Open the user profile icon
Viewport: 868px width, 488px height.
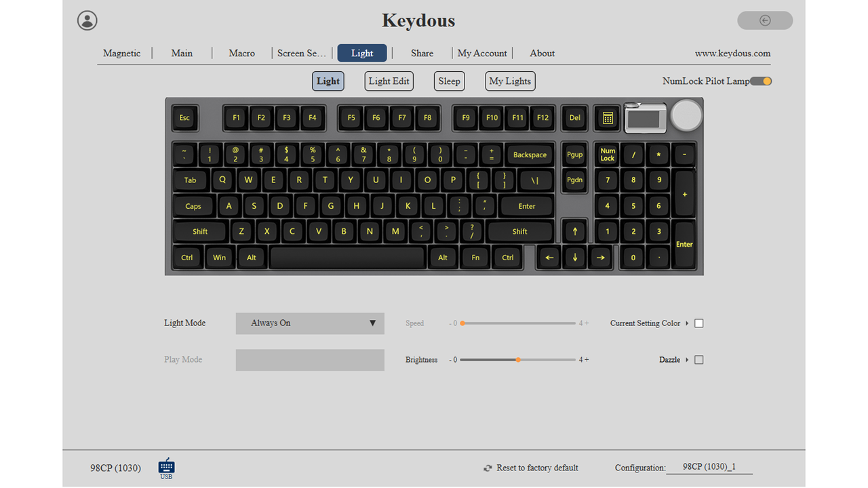[87, 20]
